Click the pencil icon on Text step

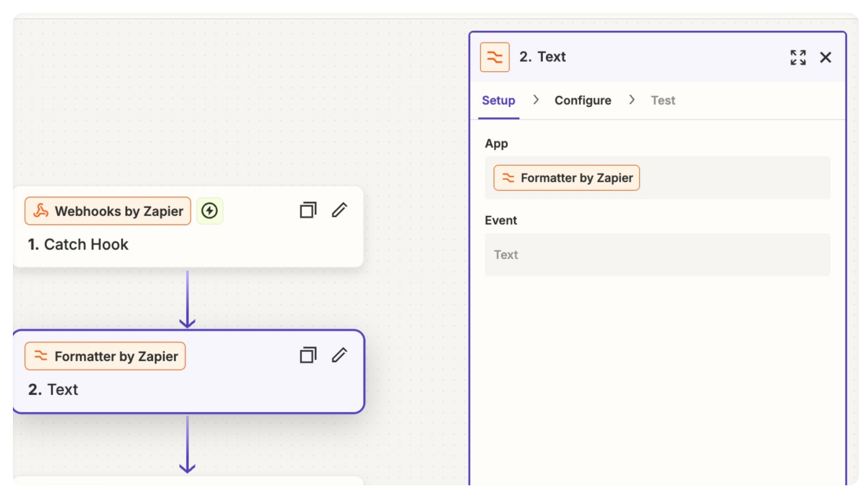339,356
